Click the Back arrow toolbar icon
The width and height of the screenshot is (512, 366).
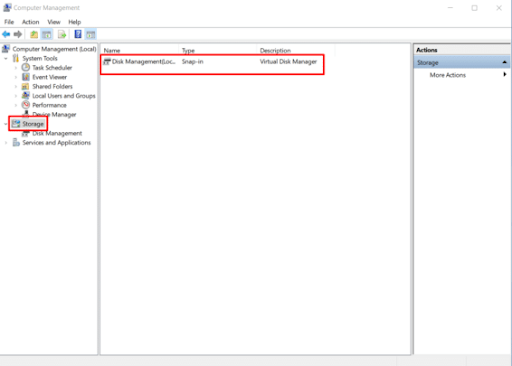[6, 34]
